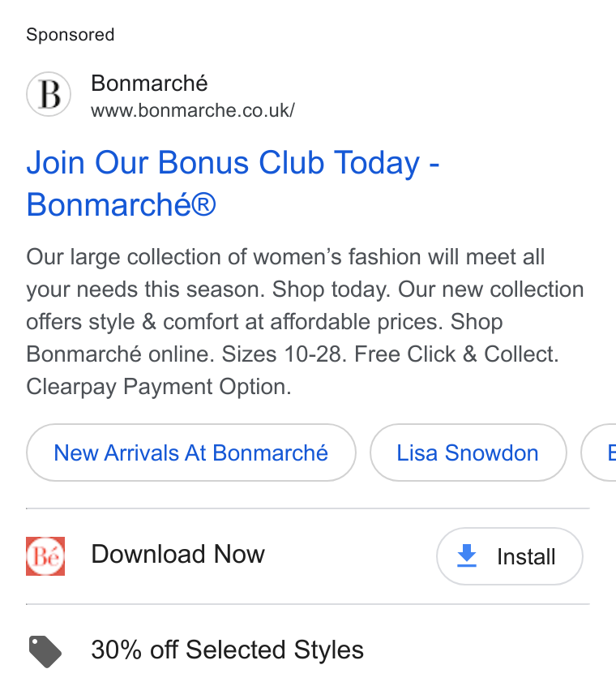Click the Bonmarché circular B logo

click(x=49, y=94)
